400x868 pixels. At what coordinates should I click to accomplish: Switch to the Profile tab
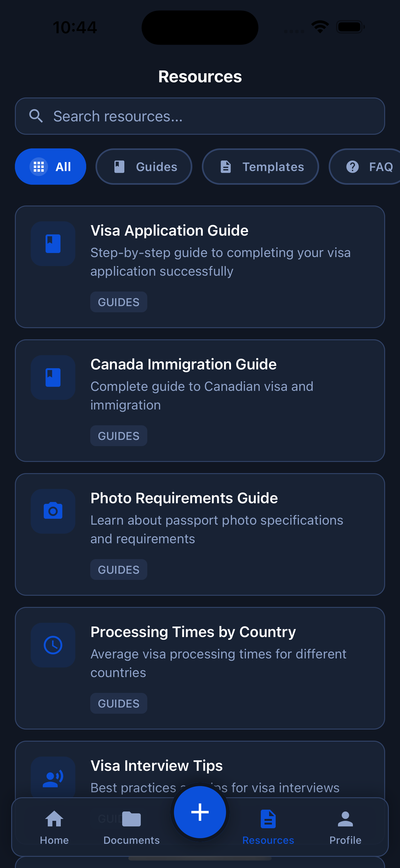[345, 827]
